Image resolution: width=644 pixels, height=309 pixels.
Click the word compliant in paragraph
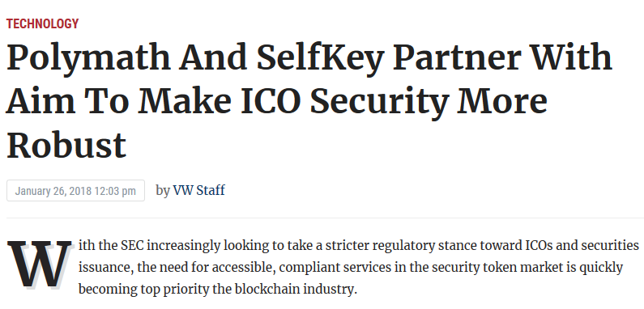pos(305,269)
